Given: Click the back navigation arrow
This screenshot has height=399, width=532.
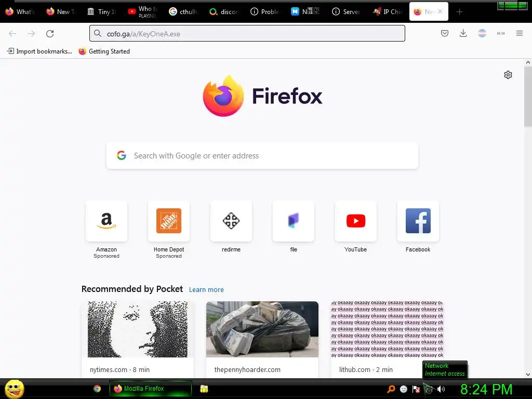Looking at the screenshot, I should [12, 33].
